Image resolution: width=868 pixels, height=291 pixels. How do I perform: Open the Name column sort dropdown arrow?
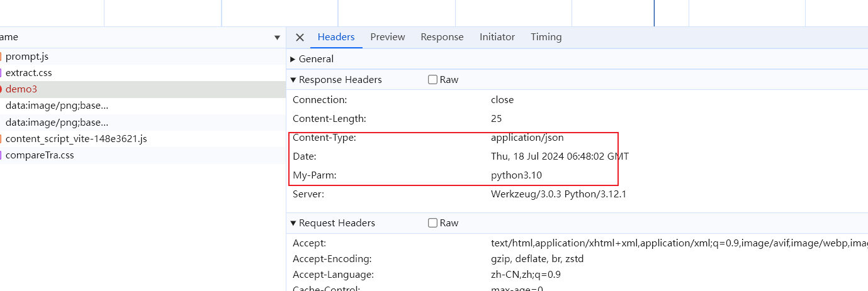coord(277,38)
